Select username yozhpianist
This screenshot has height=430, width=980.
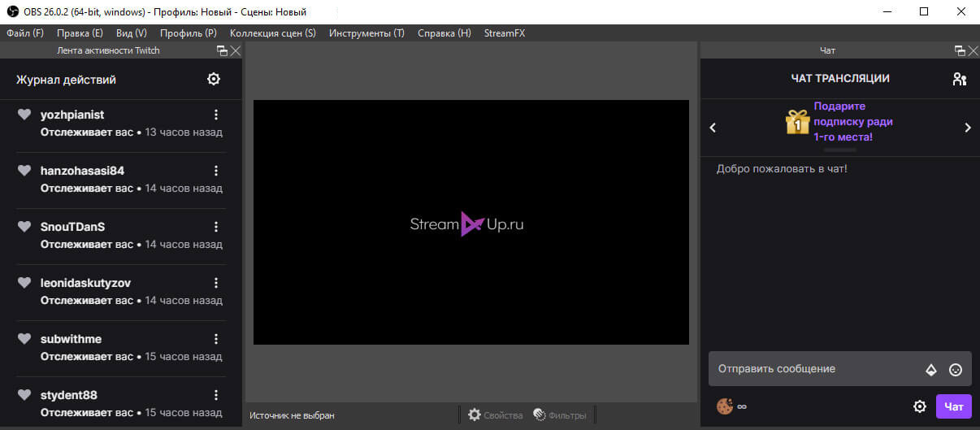[72, 115]
